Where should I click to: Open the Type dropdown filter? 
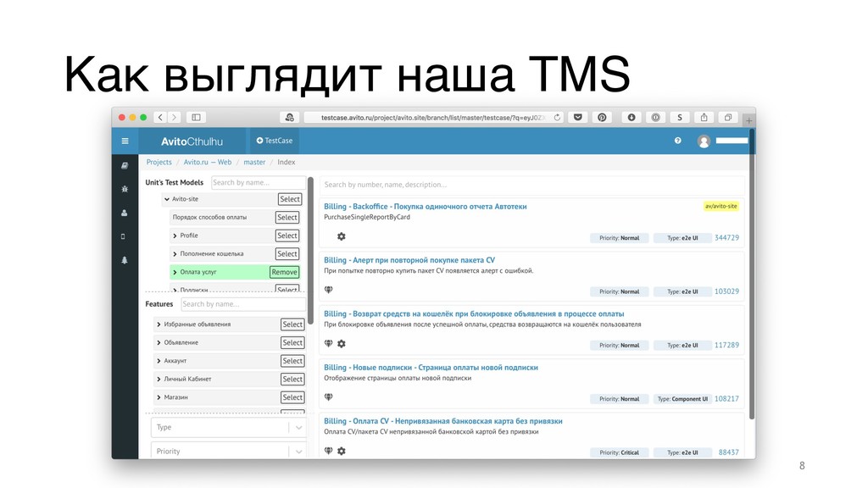click(x=228, y=427)
